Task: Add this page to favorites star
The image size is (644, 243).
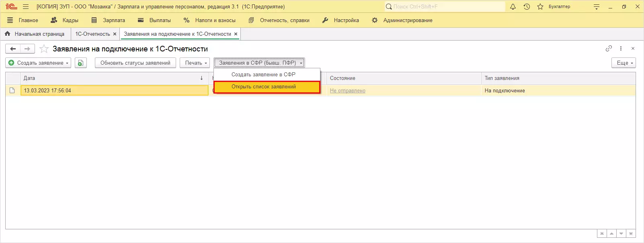Action: tap(44, 49)
